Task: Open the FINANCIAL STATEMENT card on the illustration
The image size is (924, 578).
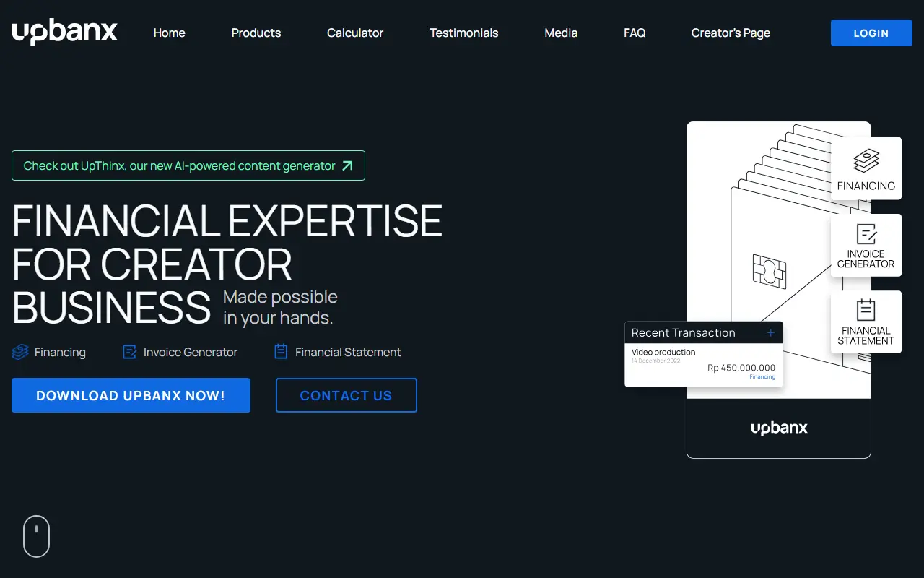Action: (866, 322)
